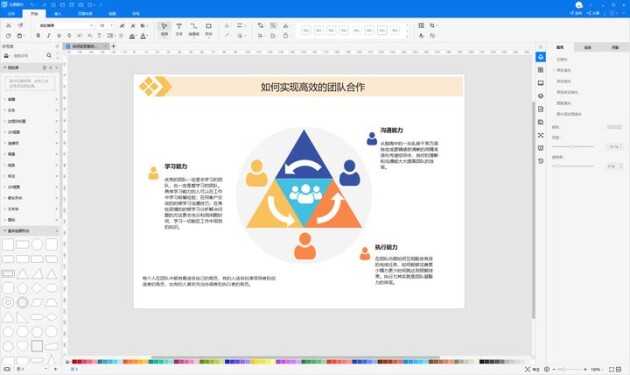Click the Publish button in top right

576,13
